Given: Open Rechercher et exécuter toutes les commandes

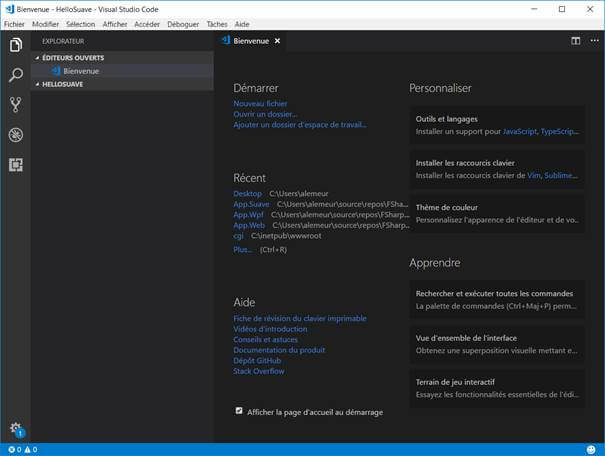Looking at the screenshot, I should coord(497,300).
